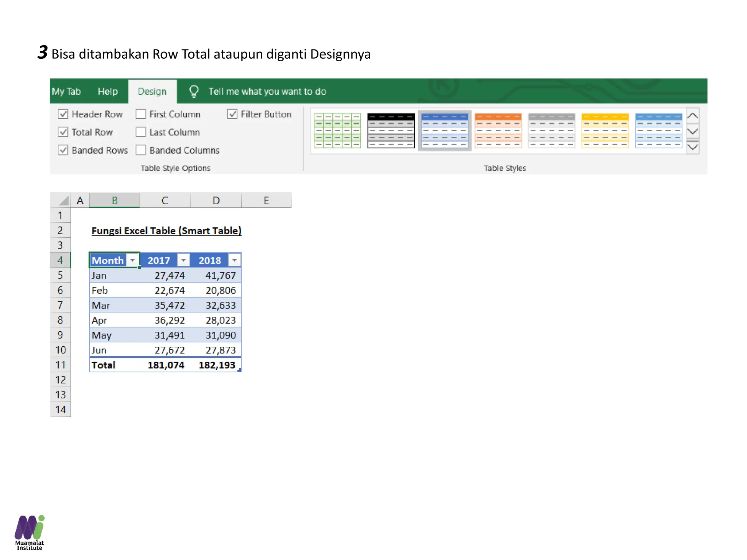747x560 pixels.
Task: Click the Total 2017 cell 181,074
Action: 166,365
